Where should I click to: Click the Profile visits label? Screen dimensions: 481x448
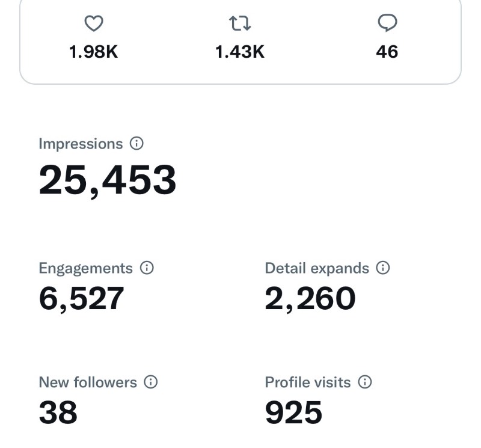308,382
